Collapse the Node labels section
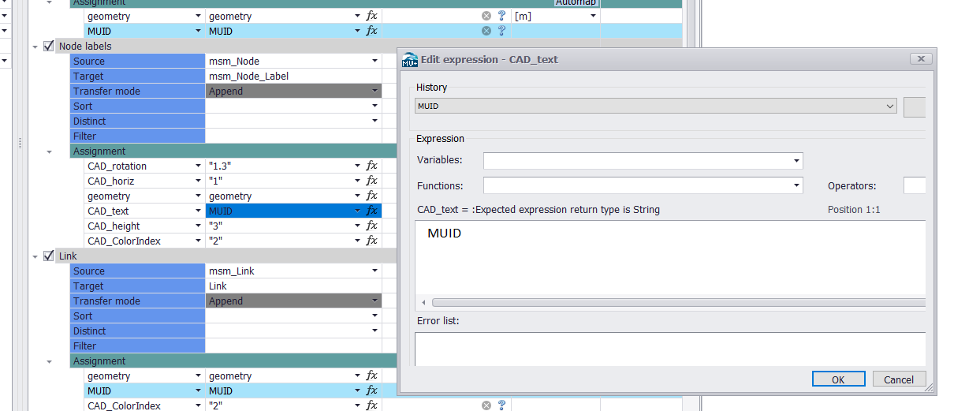Image resolution: width=980 pixels, height=411 pixels. (x=35, y=47)
